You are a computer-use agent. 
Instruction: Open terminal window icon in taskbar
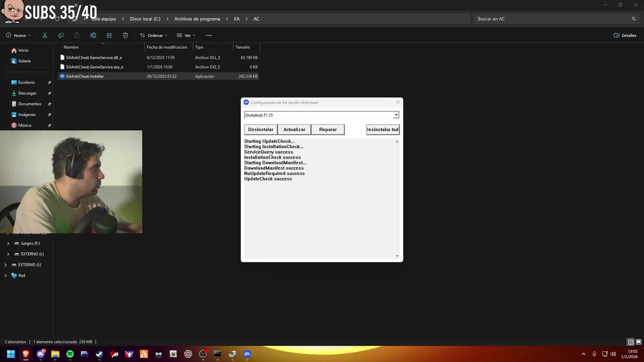pos(217,354)
